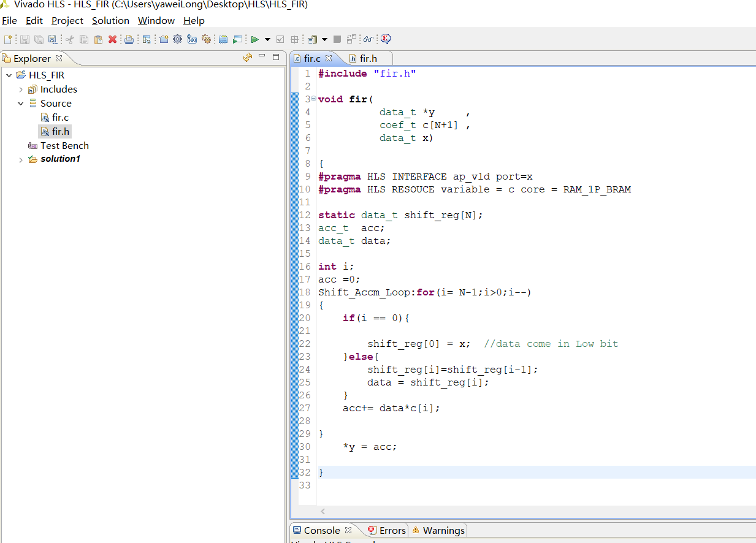Click the Open Analysis Viewer glasses icon
756x543 pixels.
[368, 39]
